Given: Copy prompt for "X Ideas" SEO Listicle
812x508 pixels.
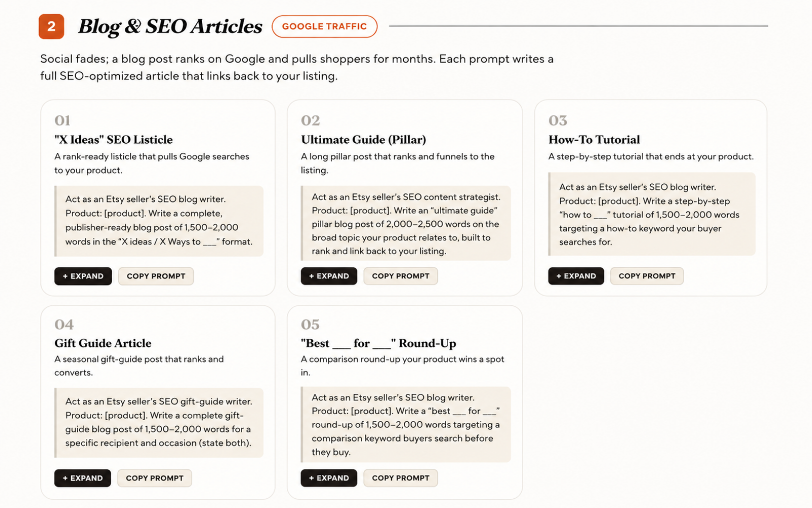Looking at the screenshot, I should [x=156, y=276].
